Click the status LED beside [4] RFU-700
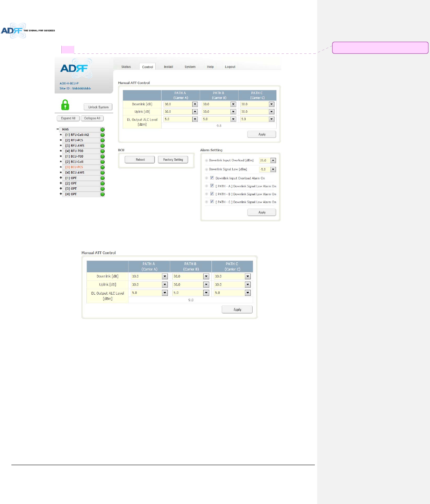Screen dimensions: 430x504 coord(102,151)
